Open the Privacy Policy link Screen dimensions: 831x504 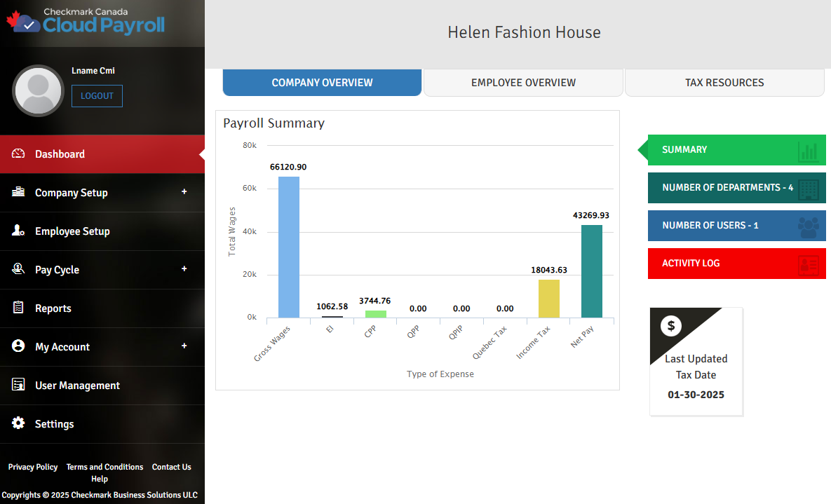[33, 467]
